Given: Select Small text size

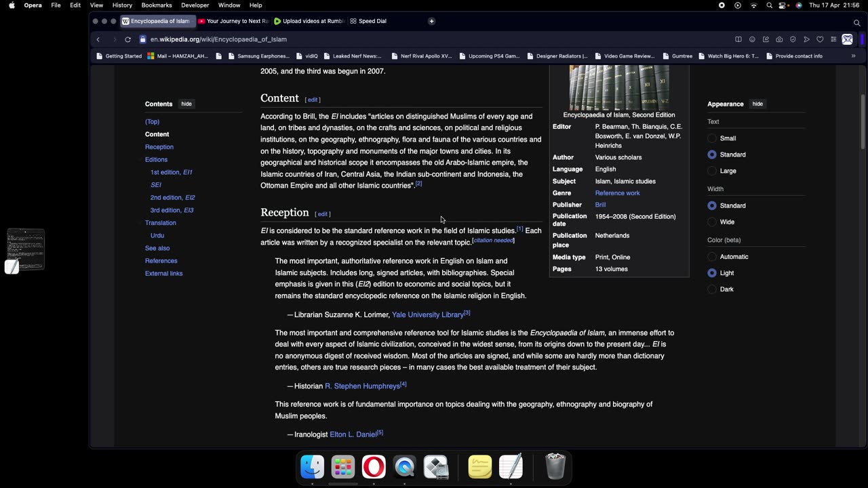Looking at the screenshot, I should pos(712,138).
